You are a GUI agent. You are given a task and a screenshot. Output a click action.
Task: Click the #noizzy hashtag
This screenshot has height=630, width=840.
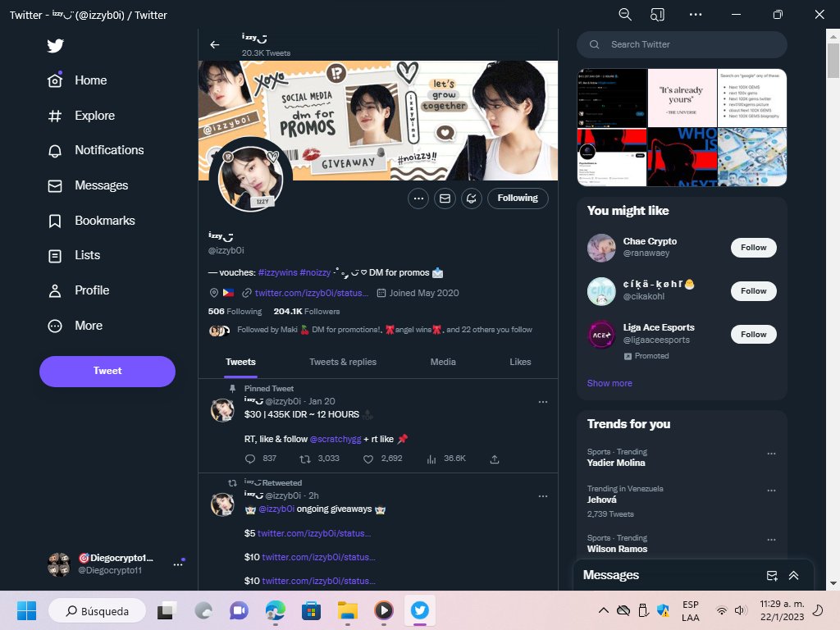pos(315,272)
